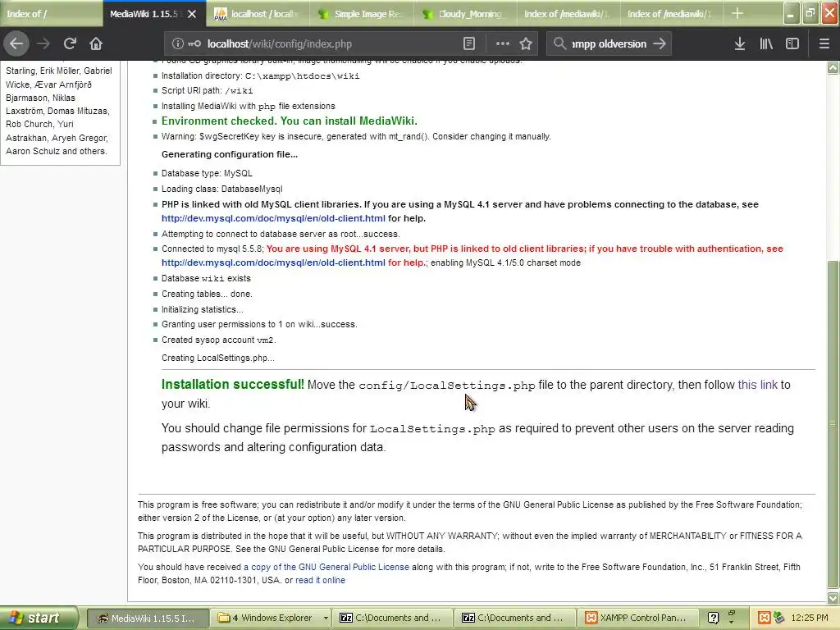Switch to localhost phpMyAdmin tab
The image size is (840, 630).
point(258,14)
